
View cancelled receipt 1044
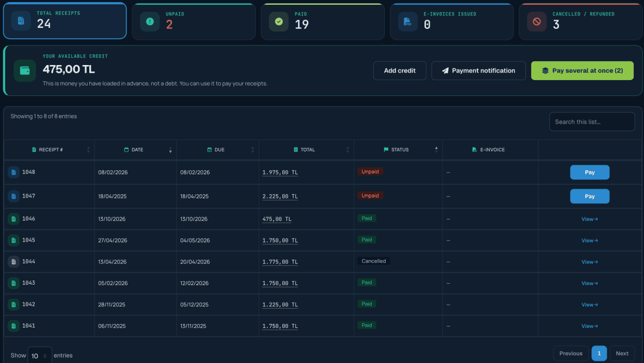[x=589, y=262]
